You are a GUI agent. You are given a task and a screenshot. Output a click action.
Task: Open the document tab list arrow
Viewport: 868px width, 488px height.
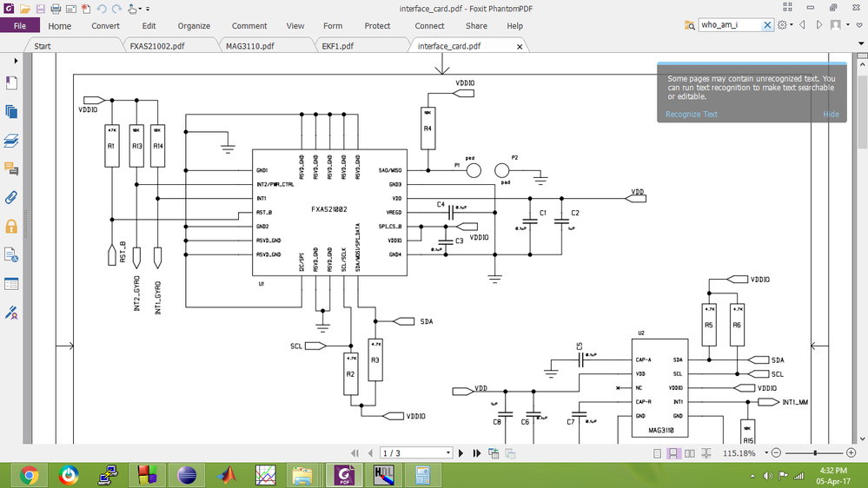[861, 43]
